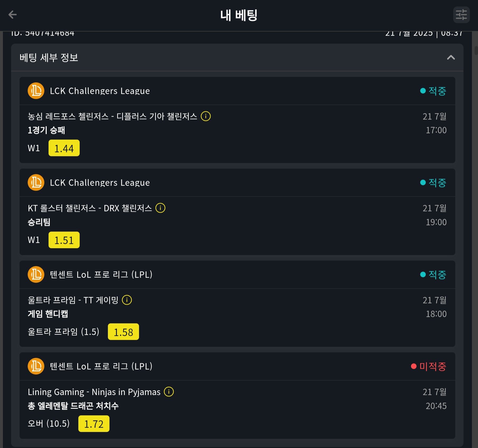The width and height of the screenshot is (478, 448).
Task: View info for Lining Gaming vs Ninjas in Pyjamas
Action: pos(169,392)
